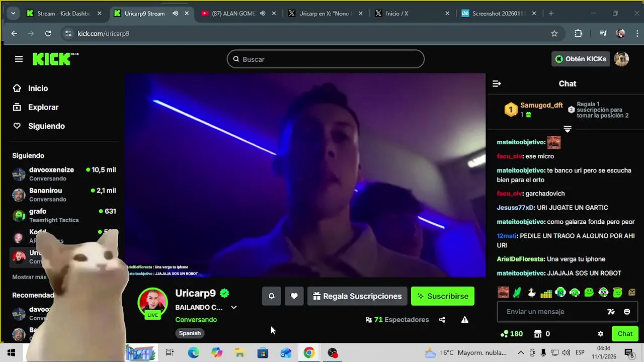
Task: Open the user profile avatar menu
Action: [621, 59]
